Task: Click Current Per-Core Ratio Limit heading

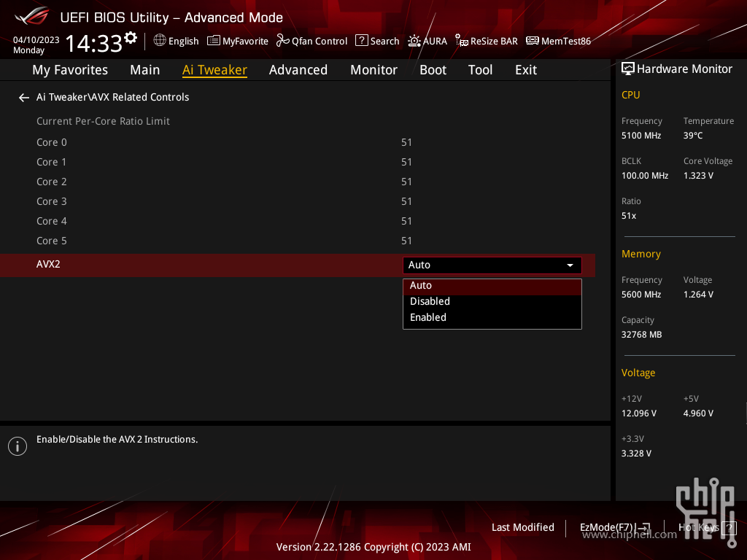Action: click(x=103, y=122)
